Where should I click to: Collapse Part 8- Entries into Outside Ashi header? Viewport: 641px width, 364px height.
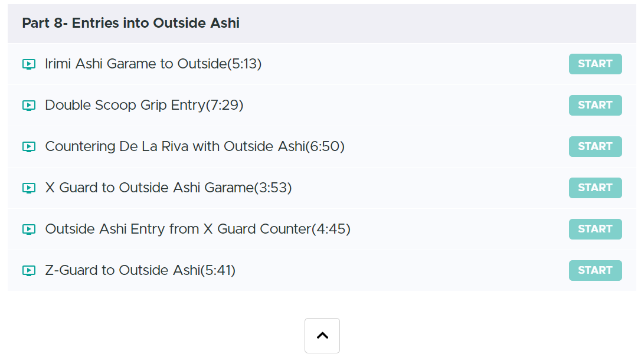130,23
